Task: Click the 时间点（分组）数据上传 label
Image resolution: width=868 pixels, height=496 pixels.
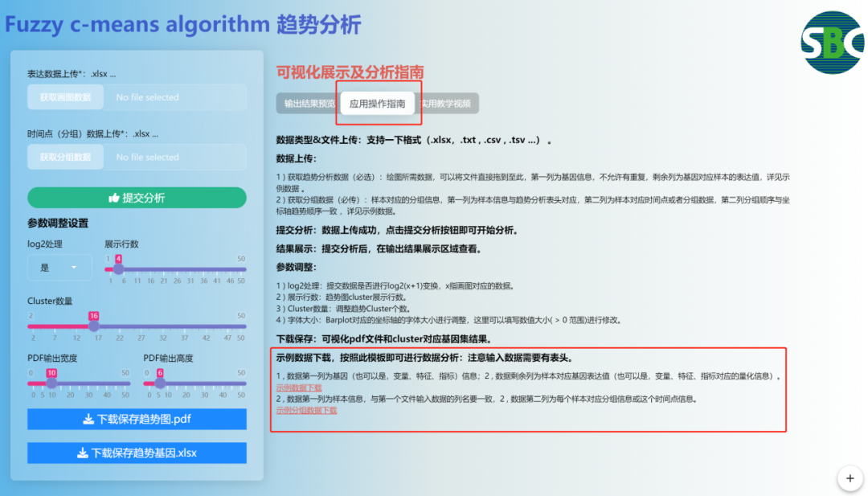Action: [x=92, y=133]
